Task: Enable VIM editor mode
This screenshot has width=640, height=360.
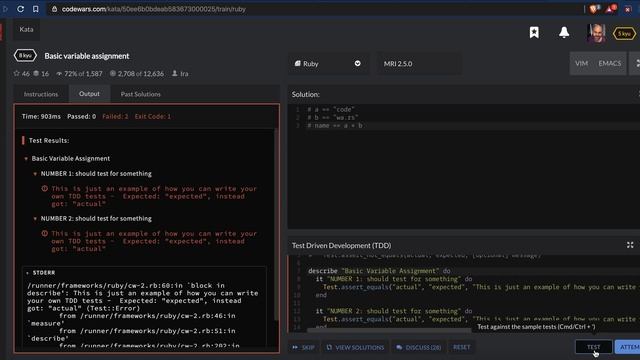Action: (581, 63)
